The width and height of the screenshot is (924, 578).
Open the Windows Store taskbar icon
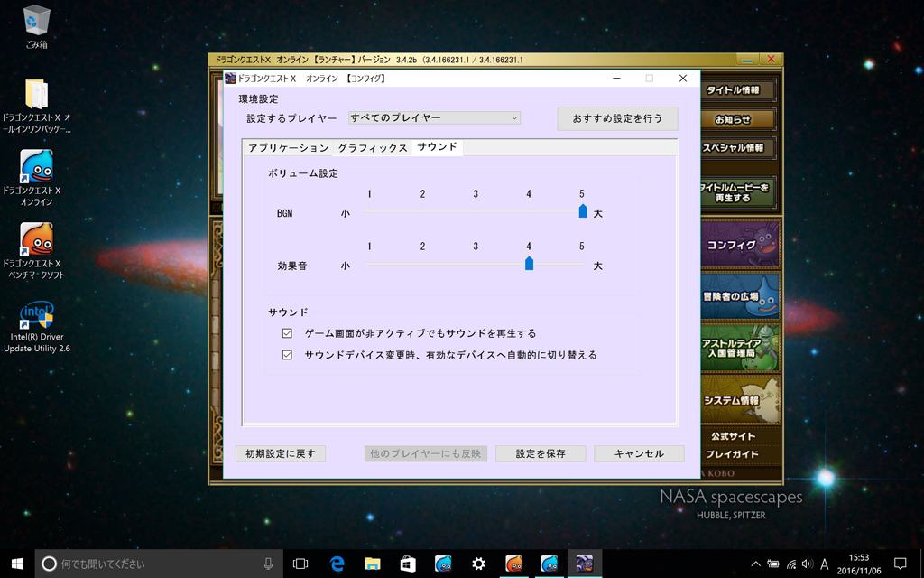click(407, 564)
